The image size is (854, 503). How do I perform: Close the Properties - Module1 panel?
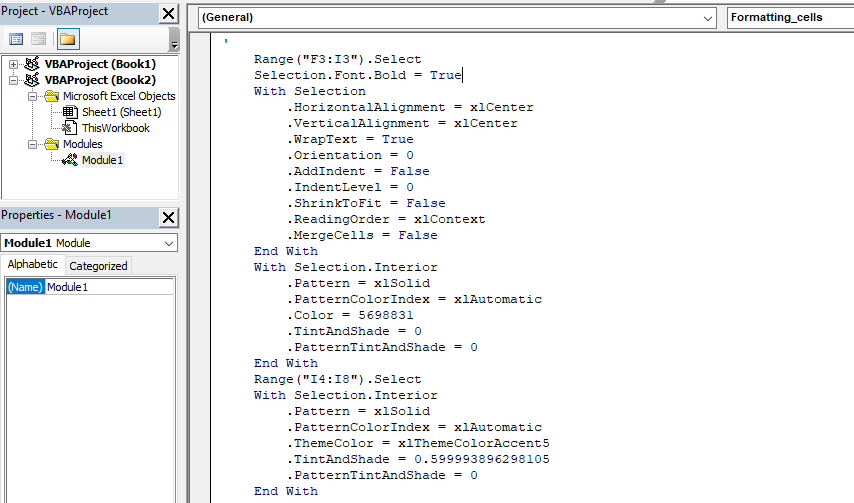[168, 218]
